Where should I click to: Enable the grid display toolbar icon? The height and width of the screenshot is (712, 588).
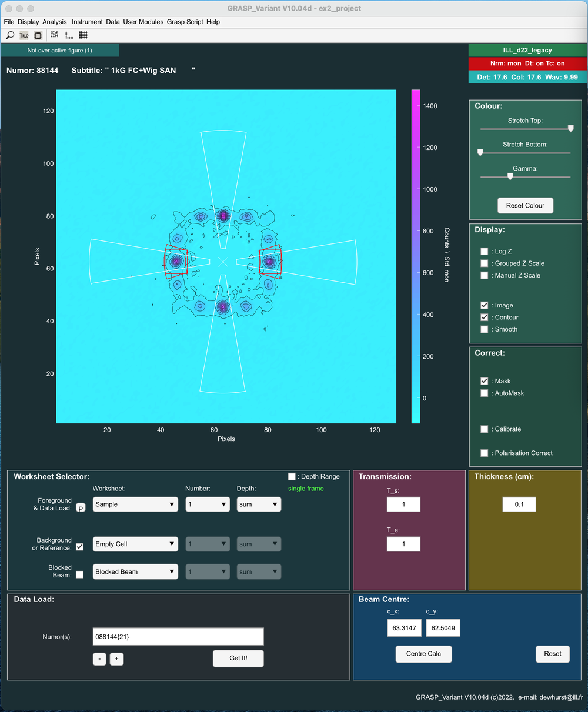[83, 35]
